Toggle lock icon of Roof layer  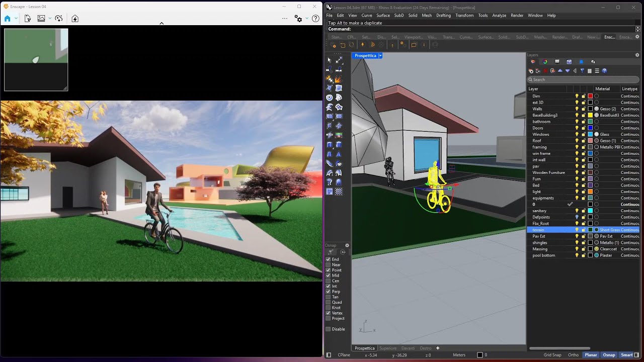584,141
